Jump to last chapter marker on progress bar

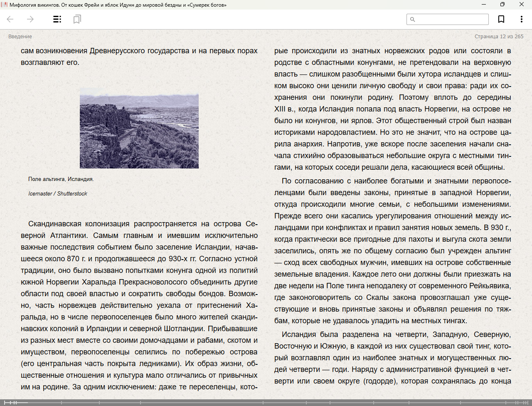click(x=528, y=403)
